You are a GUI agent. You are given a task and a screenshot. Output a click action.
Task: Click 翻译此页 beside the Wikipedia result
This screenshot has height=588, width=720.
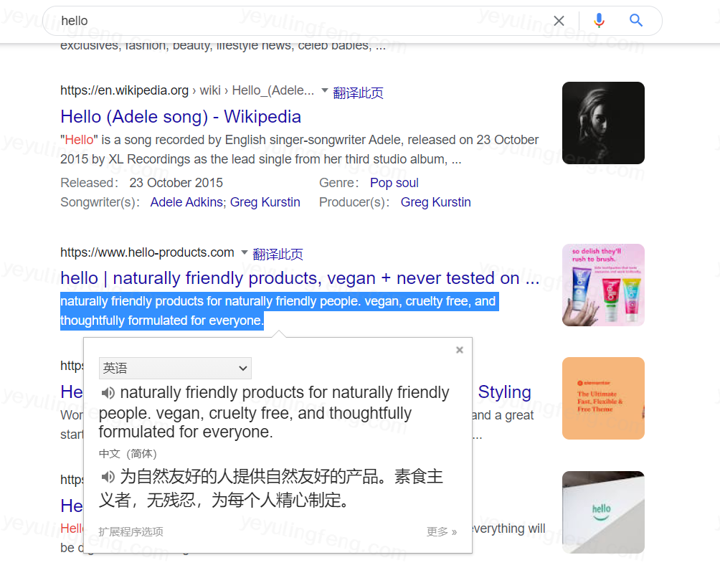coord(358,93)
